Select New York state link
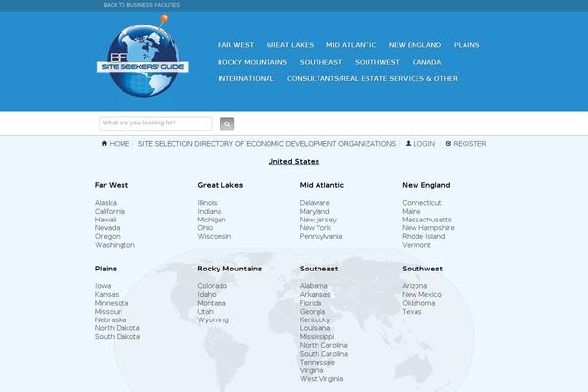Viewport: 588px width, 392px height. pos(316,228)
